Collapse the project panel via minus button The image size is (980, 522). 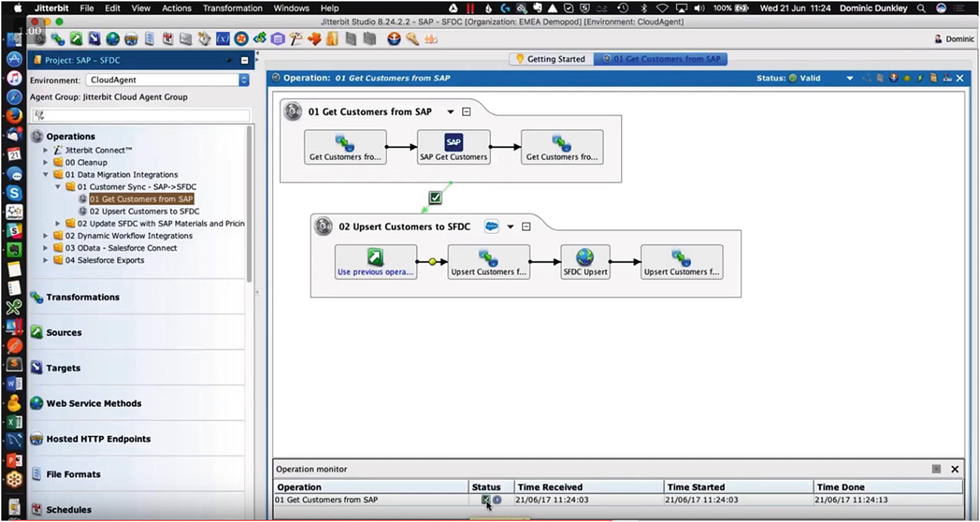(245, 60)
